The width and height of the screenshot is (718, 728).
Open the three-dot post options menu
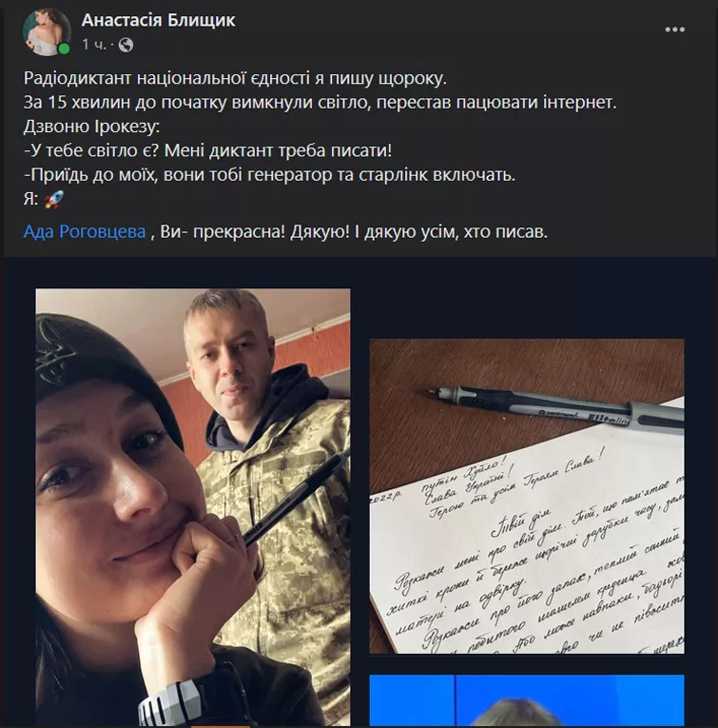pyautogui.click(x=674, y=30)
